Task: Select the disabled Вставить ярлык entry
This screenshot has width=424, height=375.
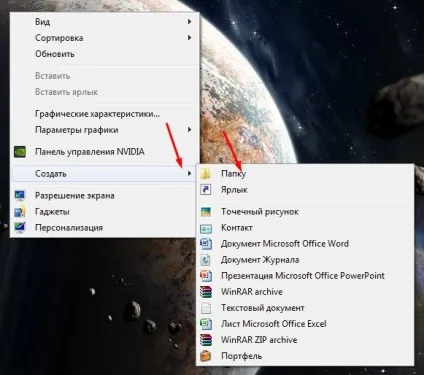Action: pos(104,92)
